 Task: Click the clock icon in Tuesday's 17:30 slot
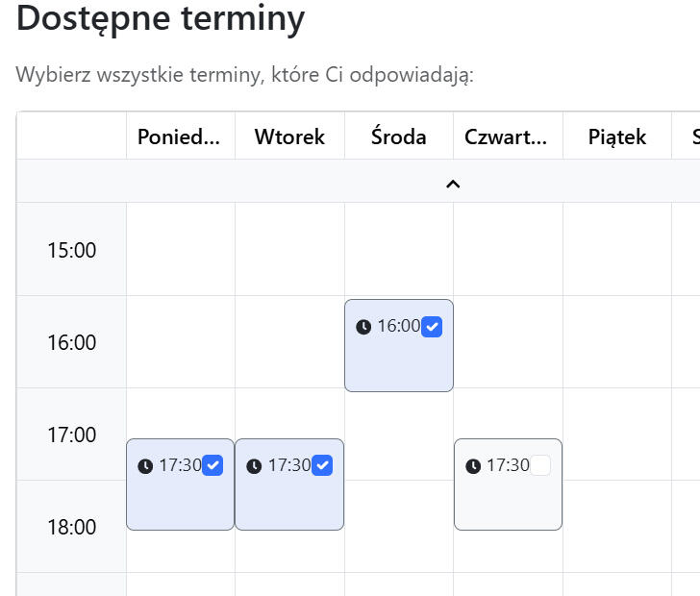click(x=254, y=466)
